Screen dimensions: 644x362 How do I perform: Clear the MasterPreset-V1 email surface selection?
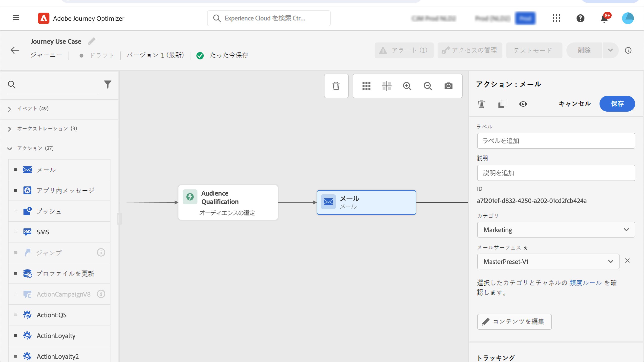click(x=627, y=261)
